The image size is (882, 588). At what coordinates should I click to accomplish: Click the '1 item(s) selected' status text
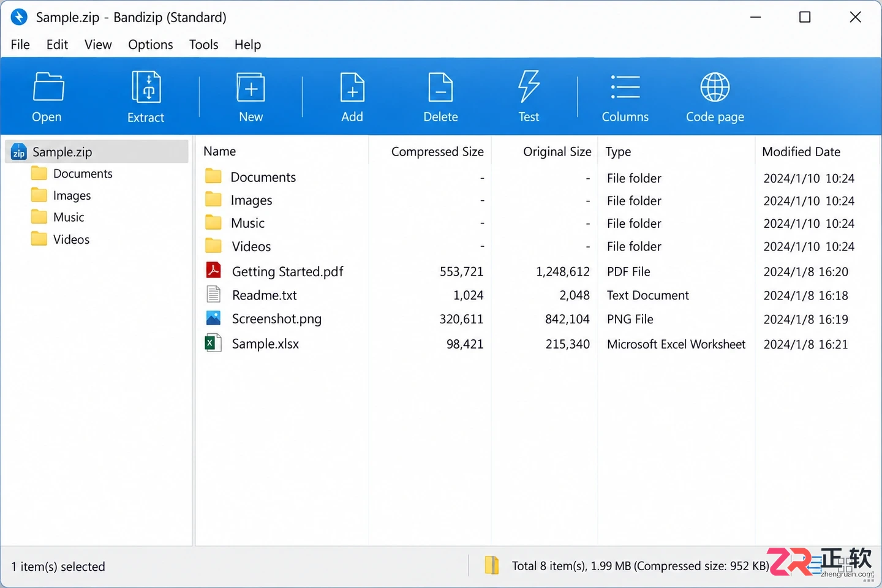58,567
